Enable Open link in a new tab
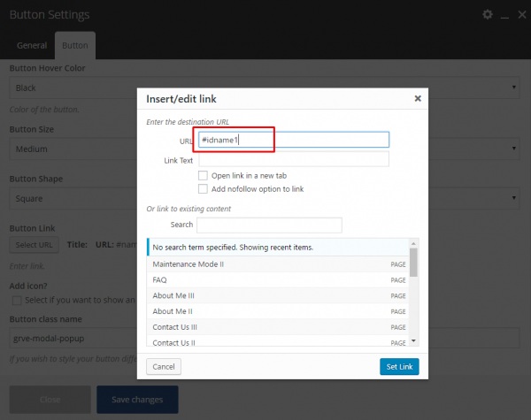The image size is (531, 420). (204, 176)
